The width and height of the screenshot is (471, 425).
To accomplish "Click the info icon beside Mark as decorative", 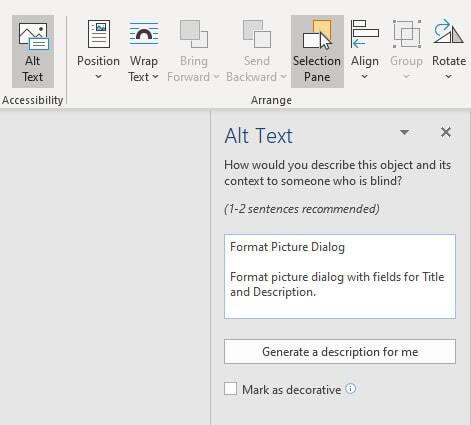I will coord(350,388).
